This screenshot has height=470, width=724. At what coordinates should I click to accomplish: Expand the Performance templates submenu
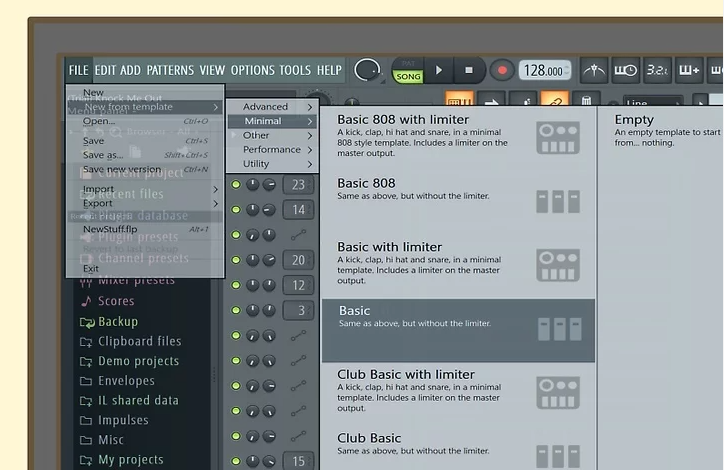coord(273,150)
